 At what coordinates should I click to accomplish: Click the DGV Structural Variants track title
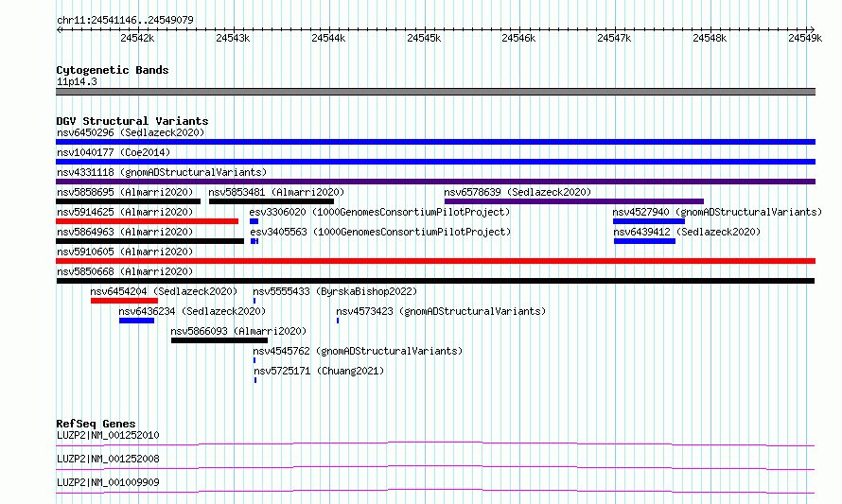coord(132,121)
